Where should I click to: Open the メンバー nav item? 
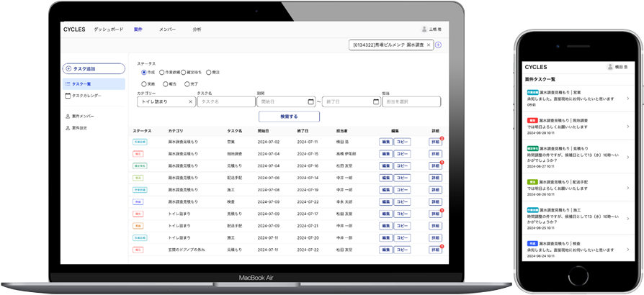pyautogui.click(x=167, y=29)
